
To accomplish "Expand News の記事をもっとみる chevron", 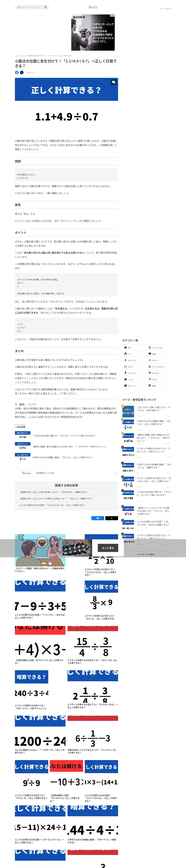I will click(x=115, y=473).
